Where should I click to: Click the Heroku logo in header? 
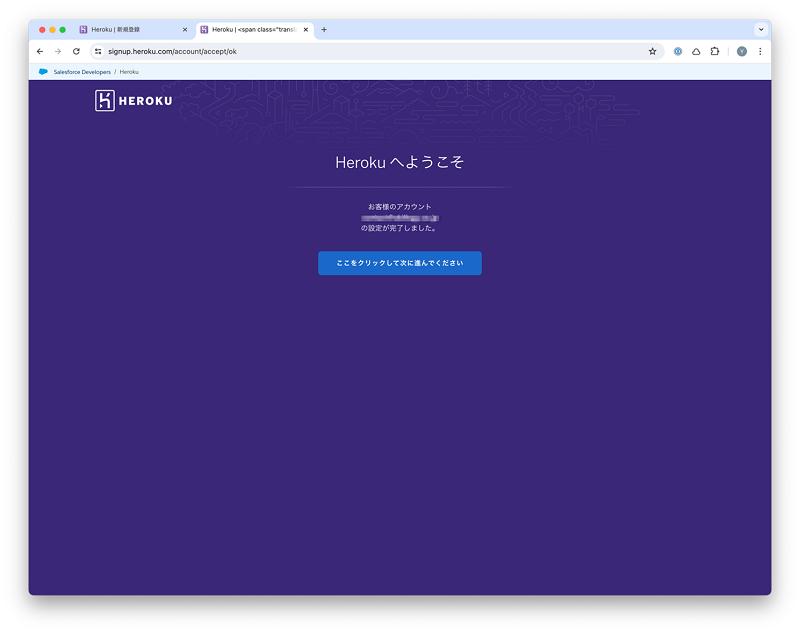133,100
